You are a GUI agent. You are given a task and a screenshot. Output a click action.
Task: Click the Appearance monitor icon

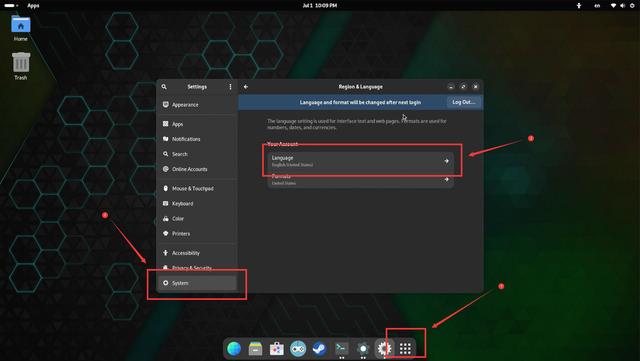pyautogui.click(x=165, y=105)
